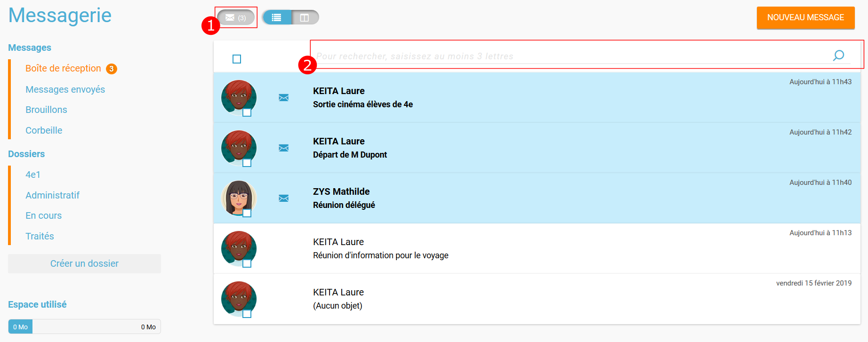Open the Administratif folder
Screen dimensions: 868x342
point(52,195)
